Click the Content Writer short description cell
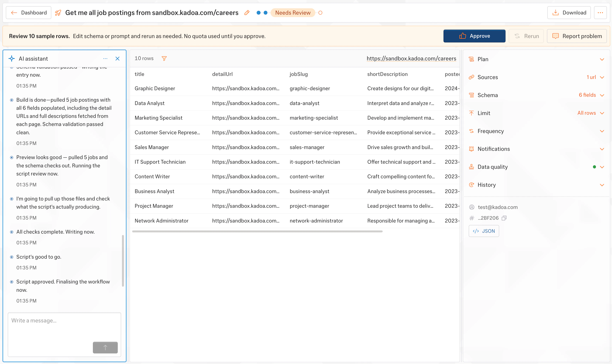The width and height of the screenshot is (612, 364). coord(401,177)
